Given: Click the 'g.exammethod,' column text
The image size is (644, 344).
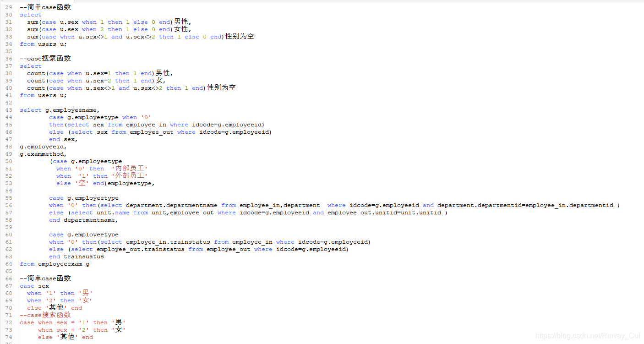Looking at the screenshot, I should coord(43,154).
